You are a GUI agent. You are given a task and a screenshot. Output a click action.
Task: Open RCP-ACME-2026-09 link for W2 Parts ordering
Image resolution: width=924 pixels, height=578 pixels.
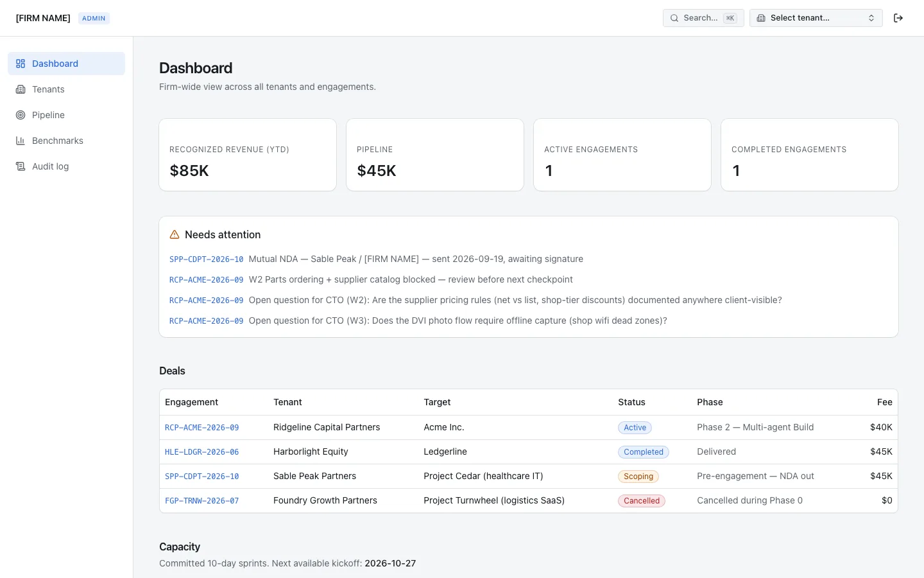pos(206,280)
